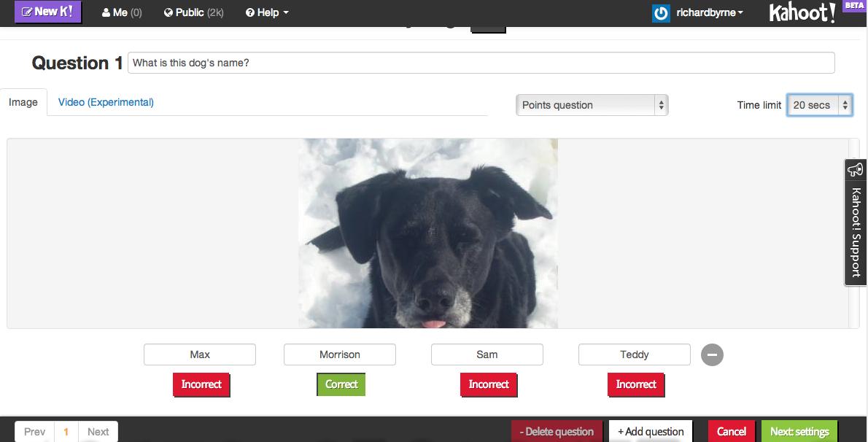Change the 20 secs time limit
This screenshot has width=868, height=442.
click(819, 105)
